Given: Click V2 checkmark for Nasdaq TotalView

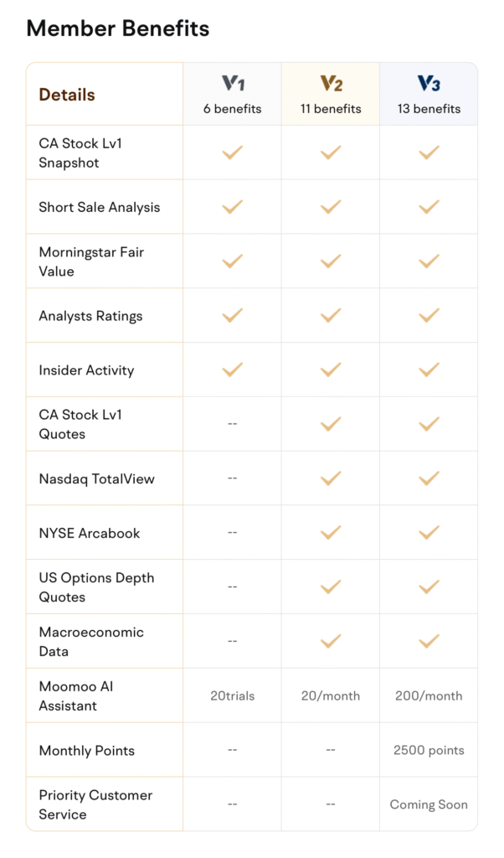Looking at the screenshot, I should [x=331, y=478].
